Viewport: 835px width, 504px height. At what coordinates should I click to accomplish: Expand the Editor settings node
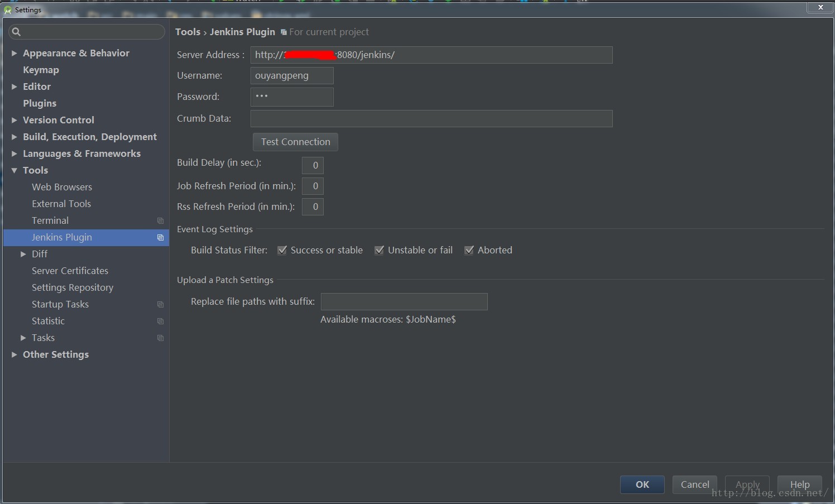tap(14, 87)
